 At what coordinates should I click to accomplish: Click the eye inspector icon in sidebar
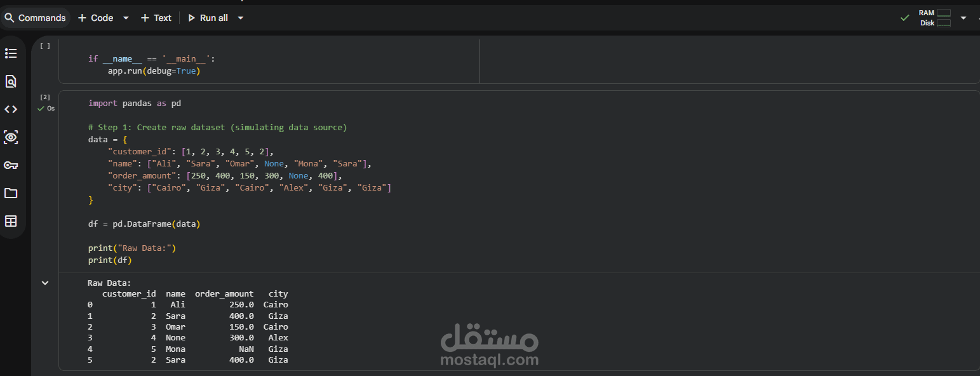11,137
